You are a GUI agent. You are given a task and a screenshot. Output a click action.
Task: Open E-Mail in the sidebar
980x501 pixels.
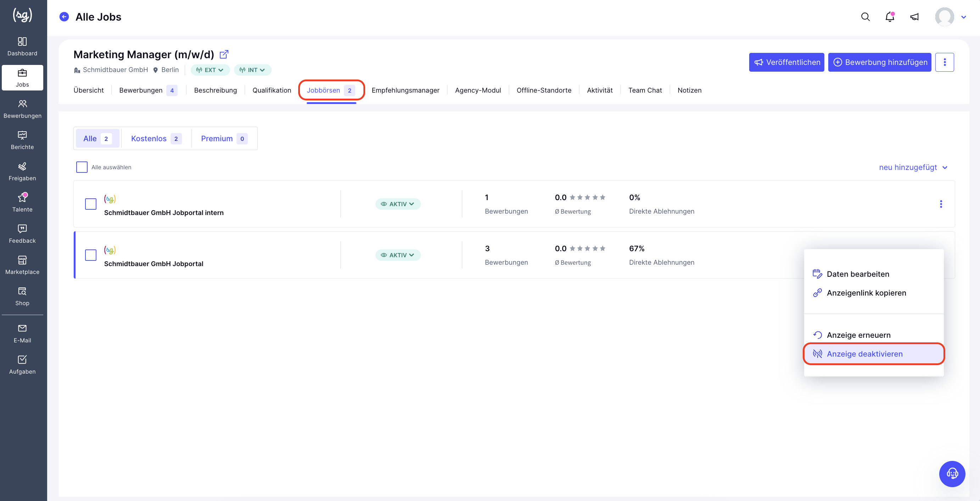[22, 334]
